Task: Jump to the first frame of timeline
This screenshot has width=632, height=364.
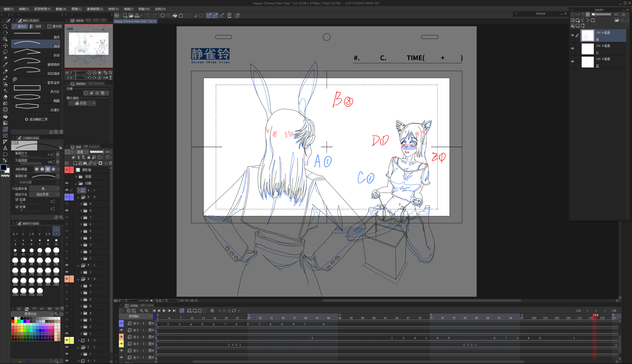Action: point(154,311)
